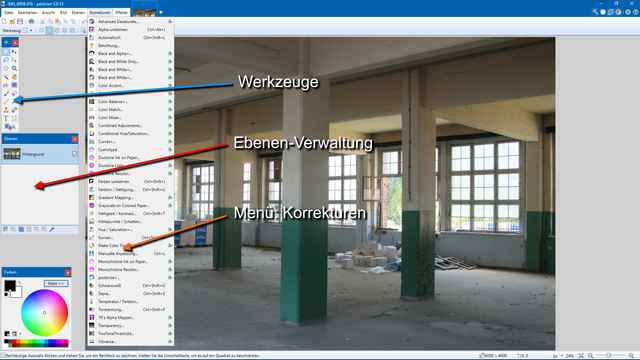
Task: Select the Text tool
Action: [6, 118]
